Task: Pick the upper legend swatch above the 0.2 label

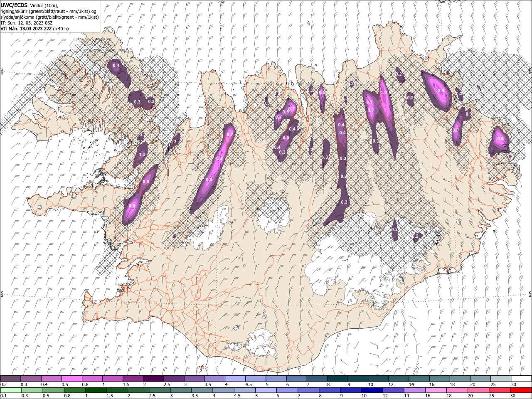Action: [10, 379]
